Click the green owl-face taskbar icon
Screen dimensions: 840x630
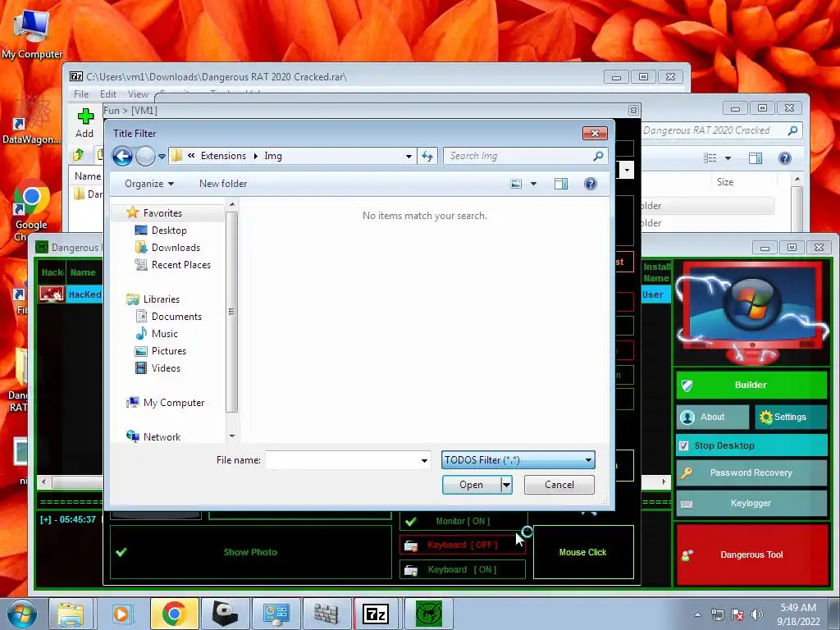coord(428,614)
